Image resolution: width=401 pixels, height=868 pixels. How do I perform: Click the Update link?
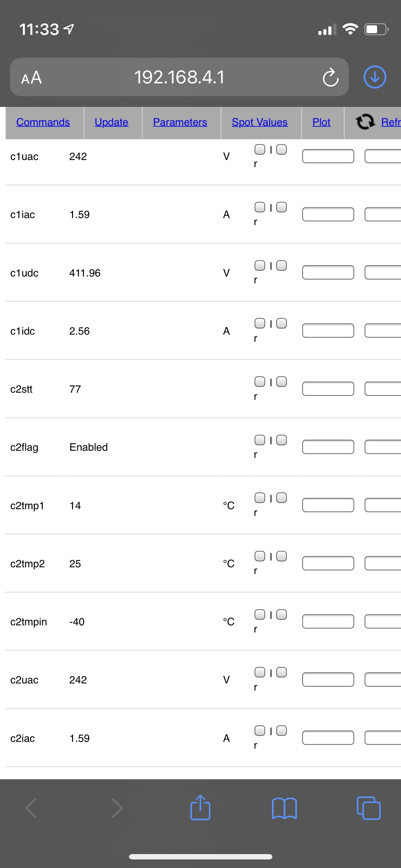click(x=111, y=122)
